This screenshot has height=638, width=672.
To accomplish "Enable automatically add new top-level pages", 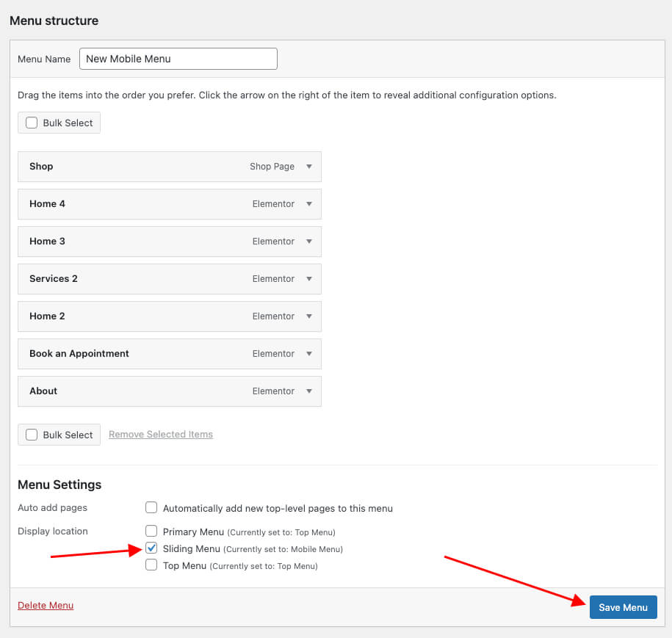I will coord(151,507).
